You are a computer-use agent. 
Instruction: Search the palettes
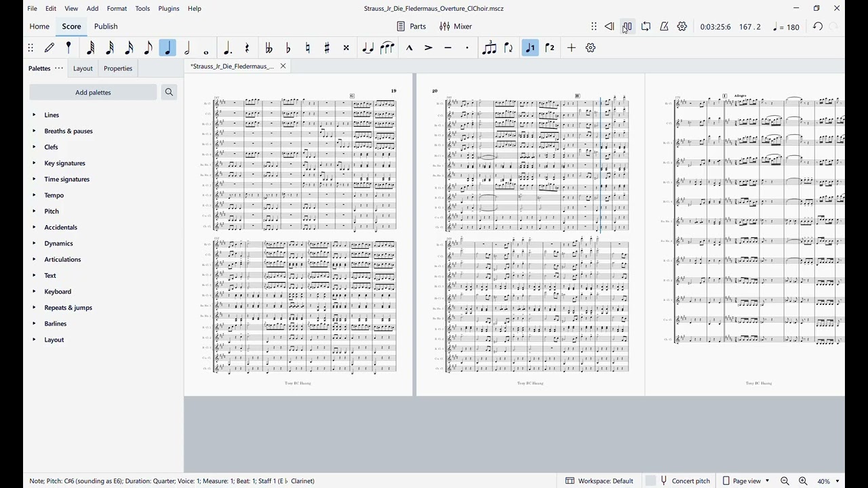170,92
